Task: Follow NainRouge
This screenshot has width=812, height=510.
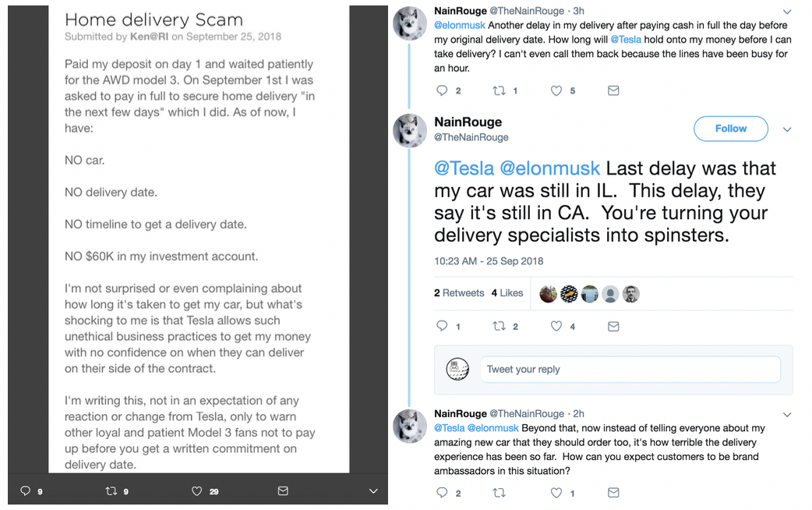Action: [730, 129]
